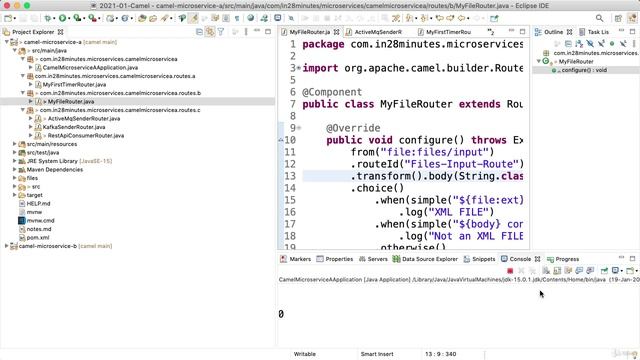This screenshot has height=360, width=640.
Task: Open the Run button dropdown arrow
Action: tap(69, 19)
